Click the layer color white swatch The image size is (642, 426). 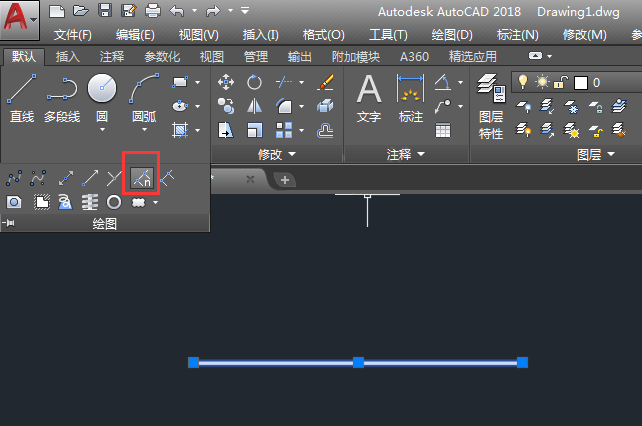click(581, 83)
